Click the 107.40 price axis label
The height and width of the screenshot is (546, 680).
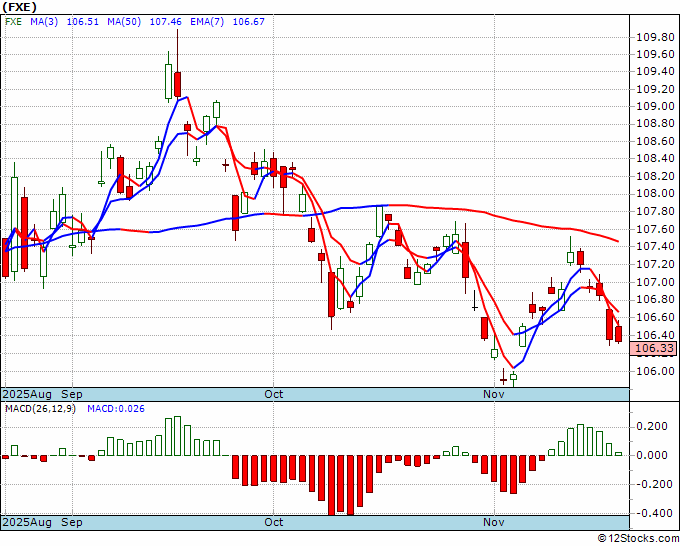coord(655,246)
